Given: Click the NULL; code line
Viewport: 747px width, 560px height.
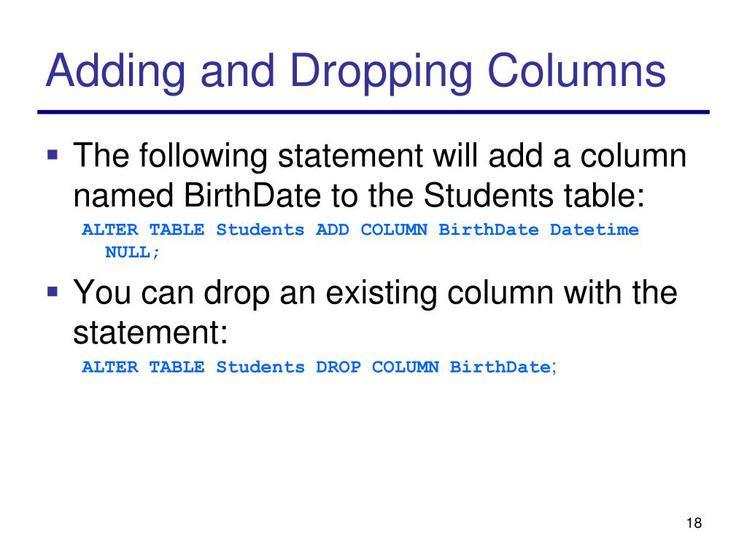Looking at the screenshot, I should (x=133, y=252).
